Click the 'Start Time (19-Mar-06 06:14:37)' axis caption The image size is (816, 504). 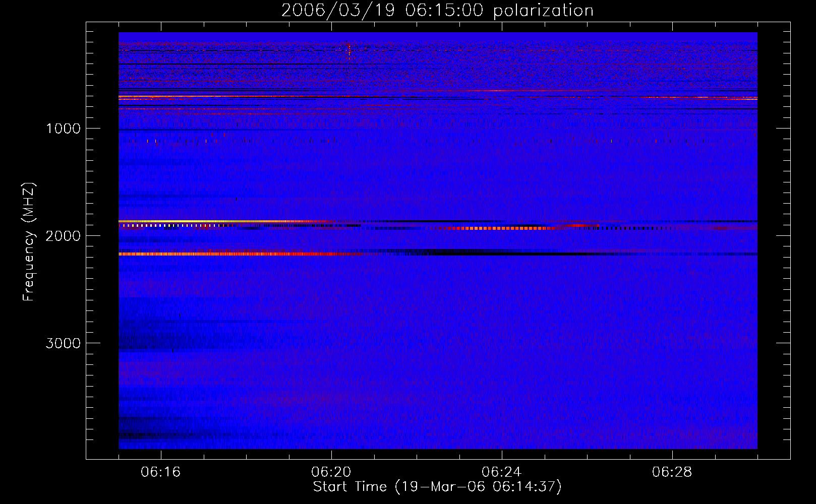pyautogui.click(x=437, y=487)
